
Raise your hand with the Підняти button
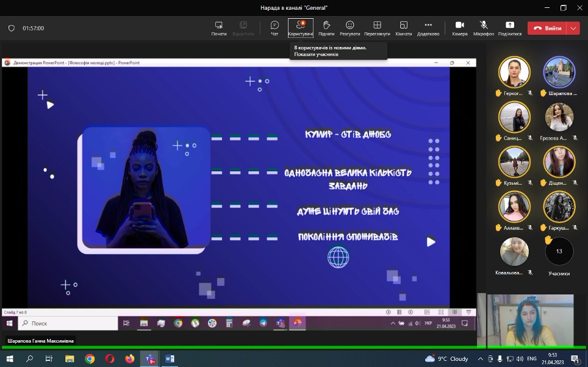pyautogui.click(x=326, y=28)
